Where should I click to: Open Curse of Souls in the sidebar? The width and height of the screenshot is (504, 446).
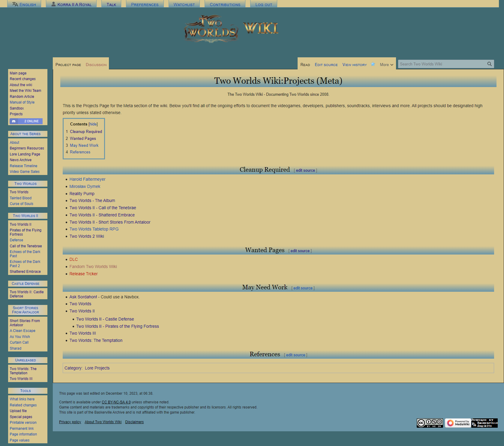tap(21, 204)
